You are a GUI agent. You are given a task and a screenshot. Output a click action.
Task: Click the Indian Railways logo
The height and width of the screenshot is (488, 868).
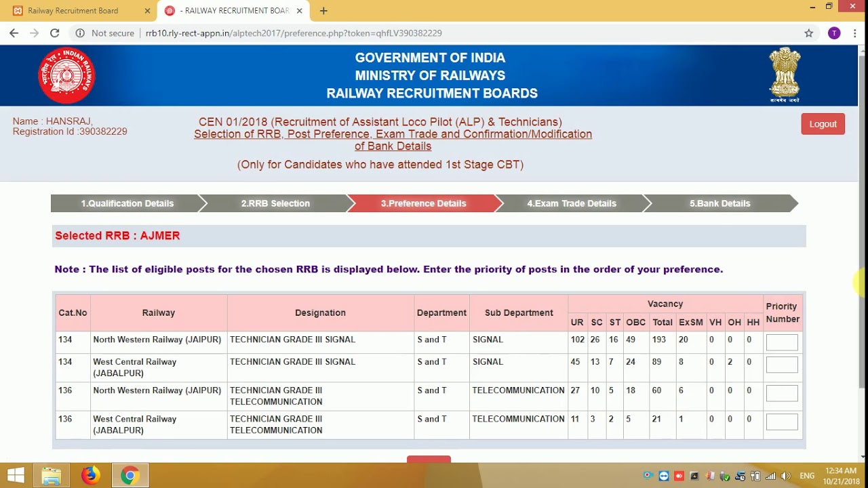(x=66, y=75)
